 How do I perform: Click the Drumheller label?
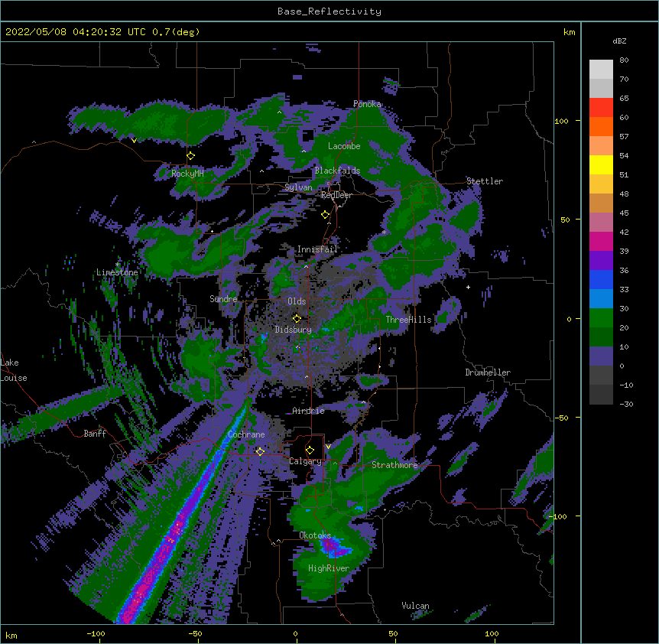tap(488, 372)
